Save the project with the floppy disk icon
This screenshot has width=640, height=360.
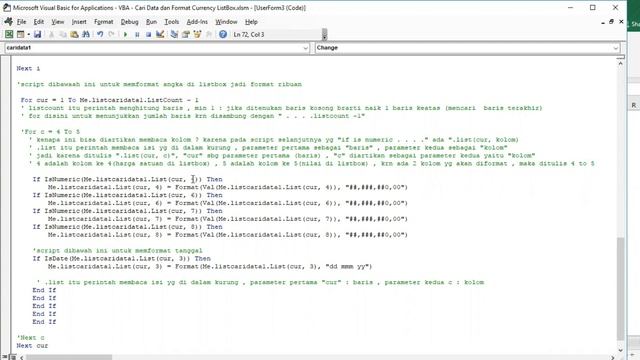pyautogui.click(x=37, y=34)
